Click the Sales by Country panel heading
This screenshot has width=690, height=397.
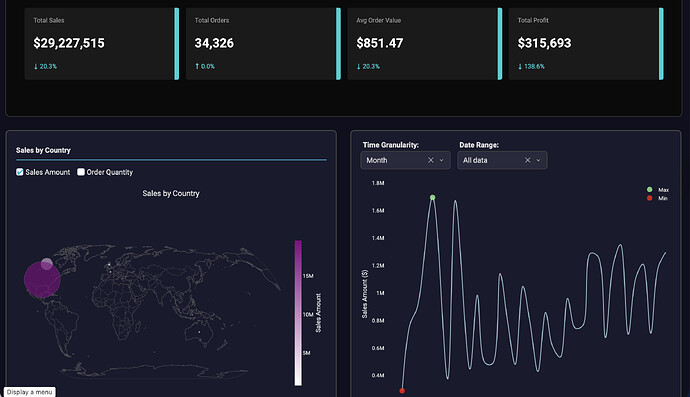(x=43, y=150)
